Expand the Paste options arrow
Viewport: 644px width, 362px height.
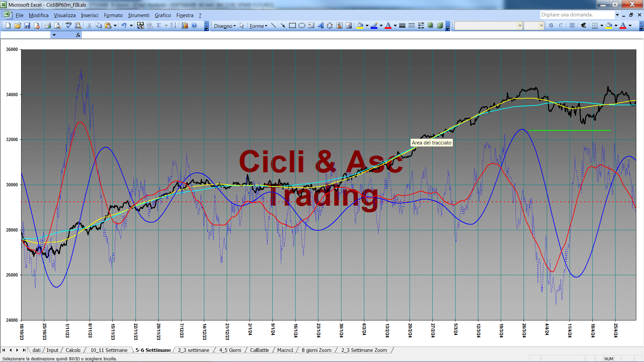pyautogui.click(x=115, y=25)
